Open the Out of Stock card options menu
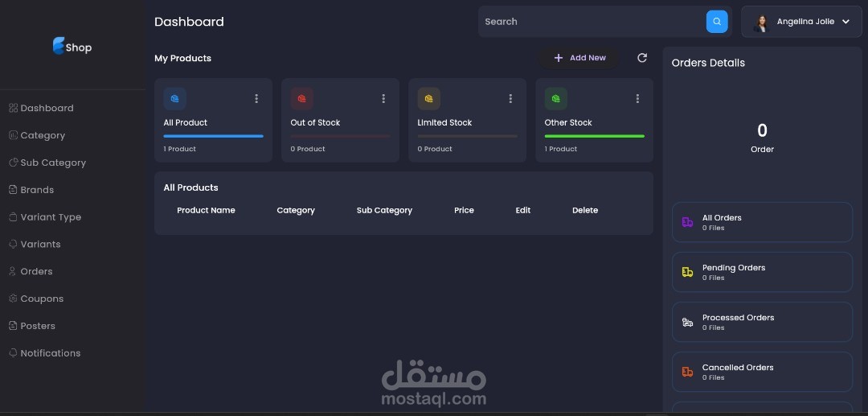Image resolution: width=868 pixels, height=416 pixels. pyautogui.click(x=383, y=99)
